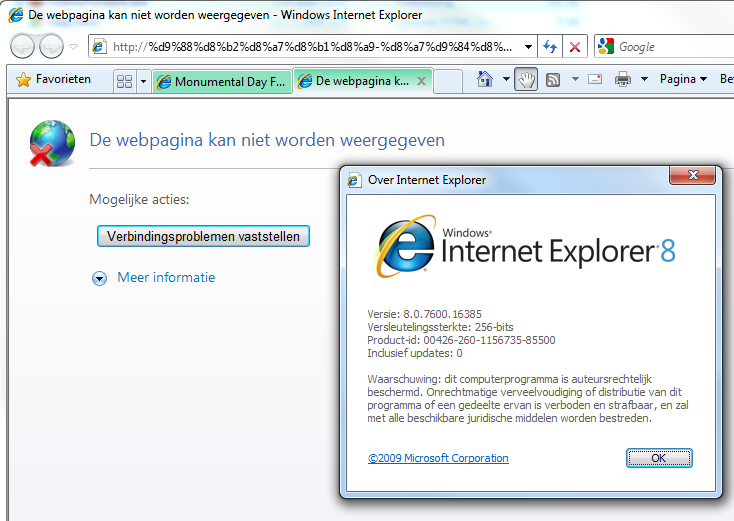Open a new blank tab
The height and width of the screenshot is (521, 734).
click(448, 81)
